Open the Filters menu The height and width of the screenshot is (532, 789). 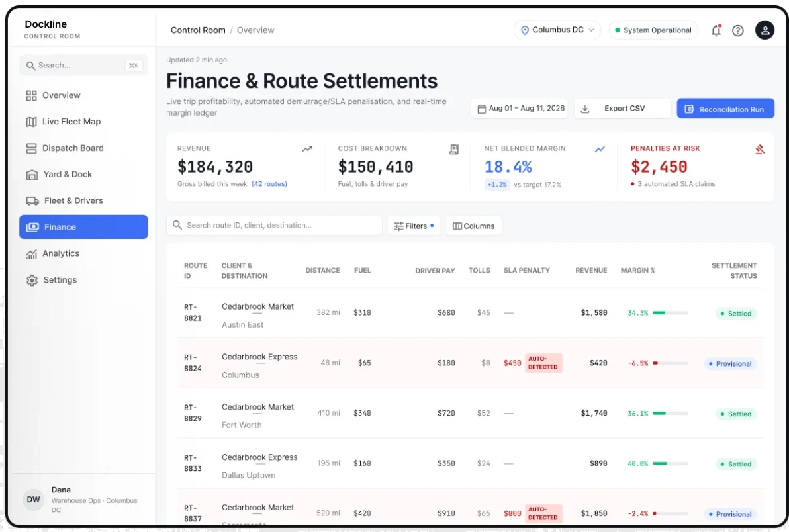pyautogui.click(x=414, y=226)
